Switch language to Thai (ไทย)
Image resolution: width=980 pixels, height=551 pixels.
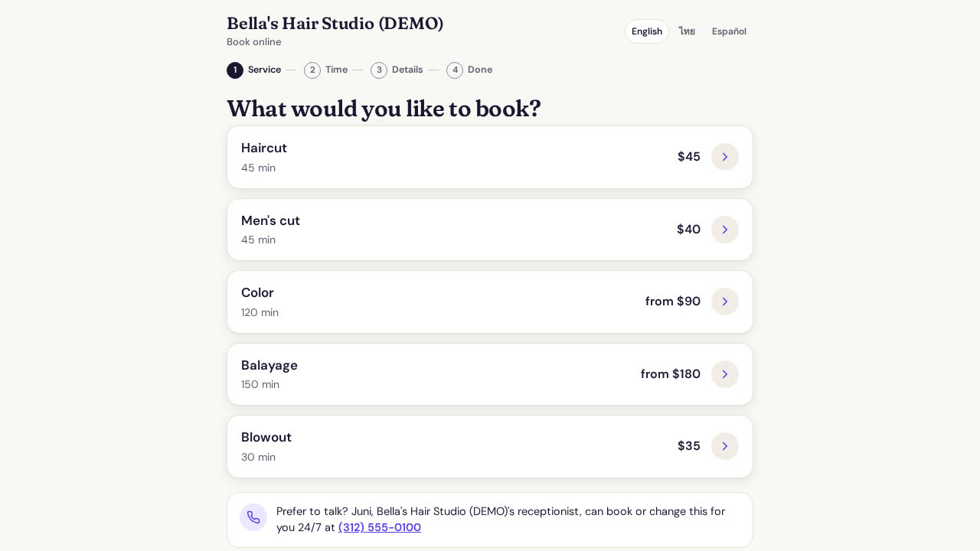[x=687, y=31]
